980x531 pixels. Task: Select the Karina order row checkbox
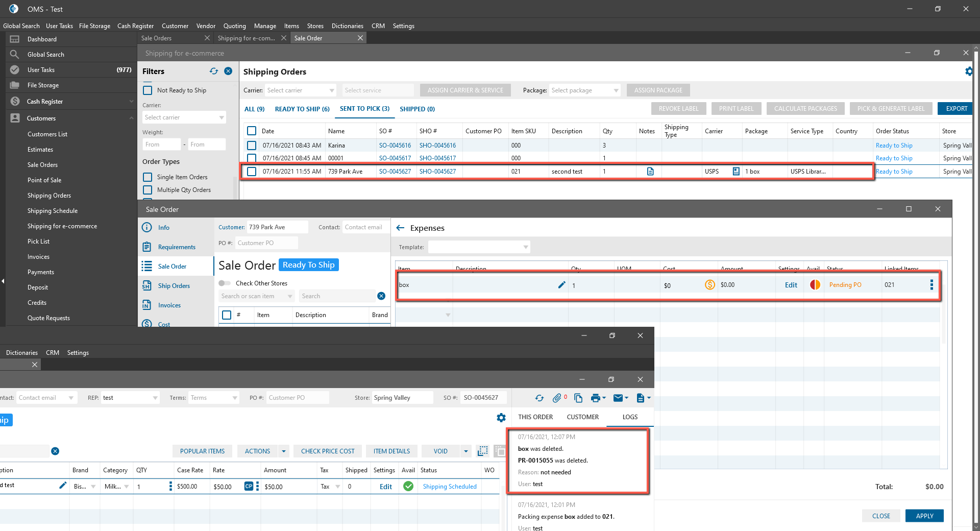(252, 146)
